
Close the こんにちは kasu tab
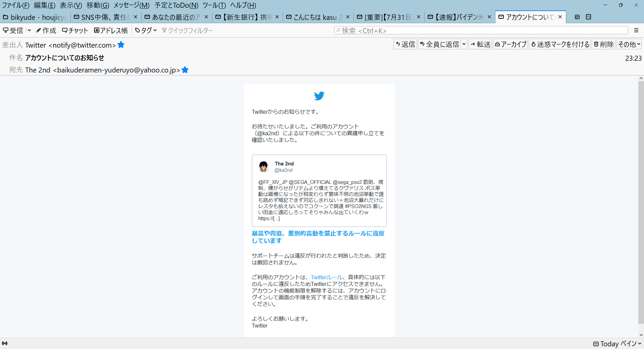pos(348,17)
